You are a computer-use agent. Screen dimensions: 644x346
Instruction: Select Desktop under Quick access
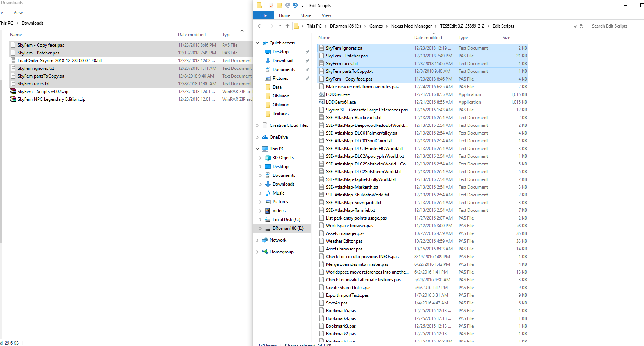280,52
